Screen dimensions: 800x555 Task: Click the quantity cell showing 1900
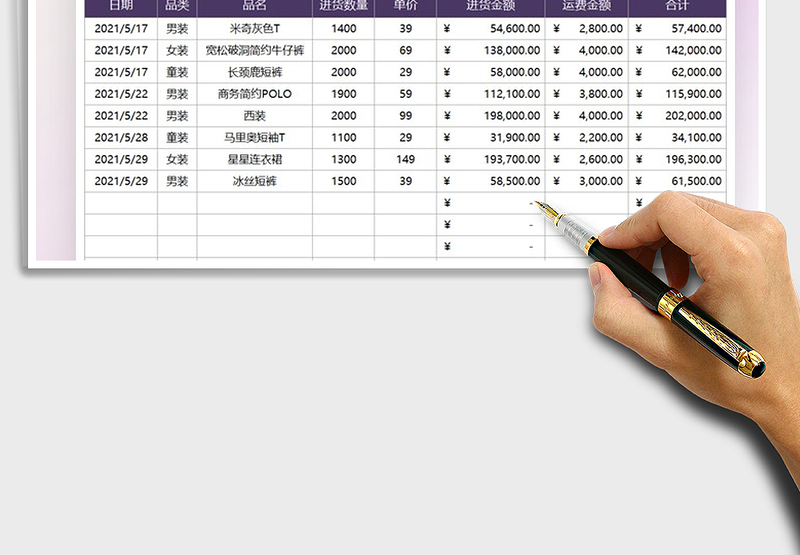click(x=344, y=94)
